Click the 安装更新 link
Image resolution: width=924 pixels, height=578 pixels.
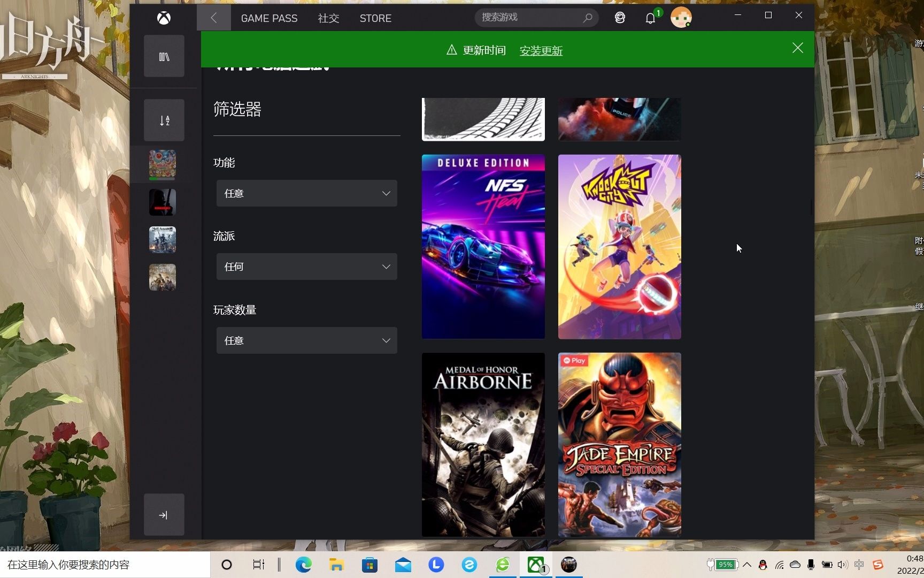coord(541,50)
